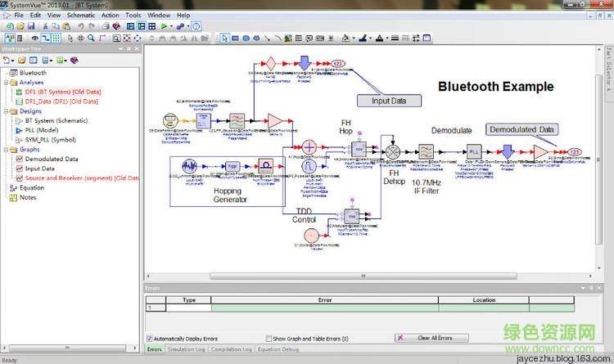The image size is (614, 364).
Task: Open the dropdown arrow beside the run button
Action: 173,26
